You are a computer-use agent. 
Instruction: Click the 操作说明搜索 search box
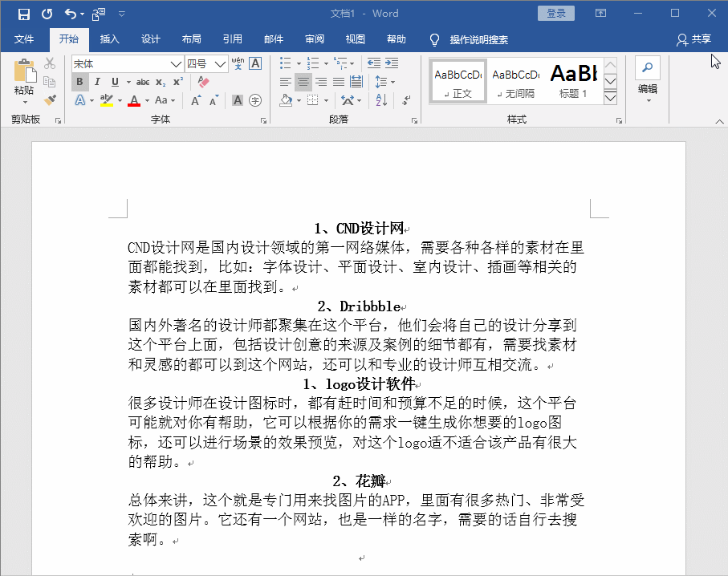pos(478,40)
